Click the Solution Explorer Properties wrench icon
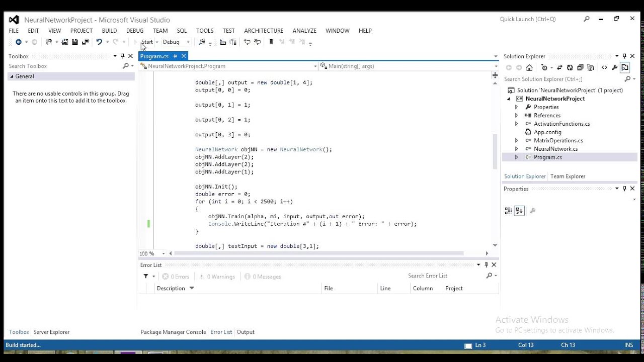Image resolution: width=644 pixels, height=362 pixels. [x=615, y=67]
